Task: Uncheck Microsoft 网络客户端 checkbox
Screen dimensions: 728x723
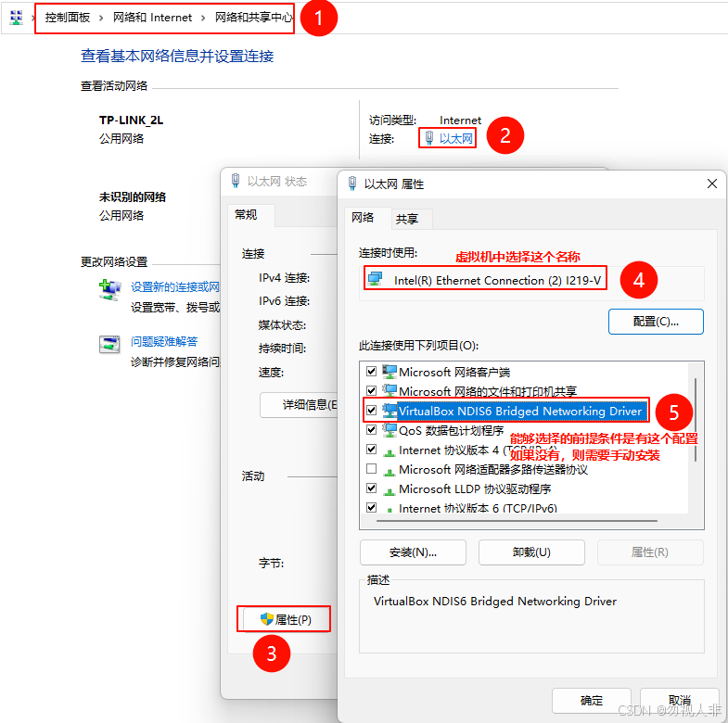Action: tap(371, 371)
